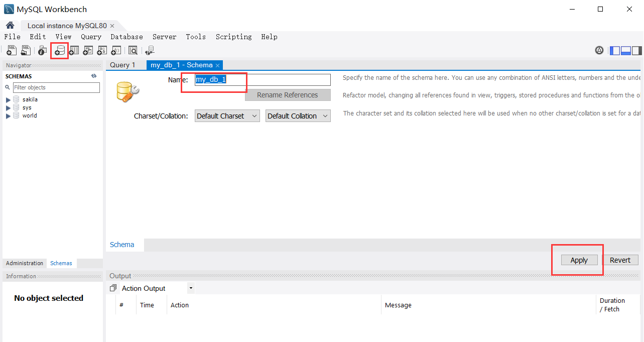
Task: Switch to the Schemas navigator tab
Action: click(x=61, y=263)
